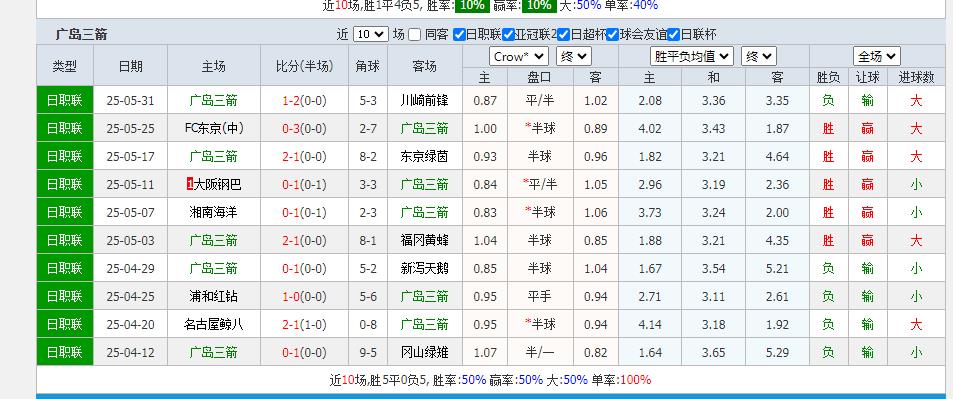
Task: Click 冈山绿雉 away team link
Action: pyautogui.click(x=424, y=352)
